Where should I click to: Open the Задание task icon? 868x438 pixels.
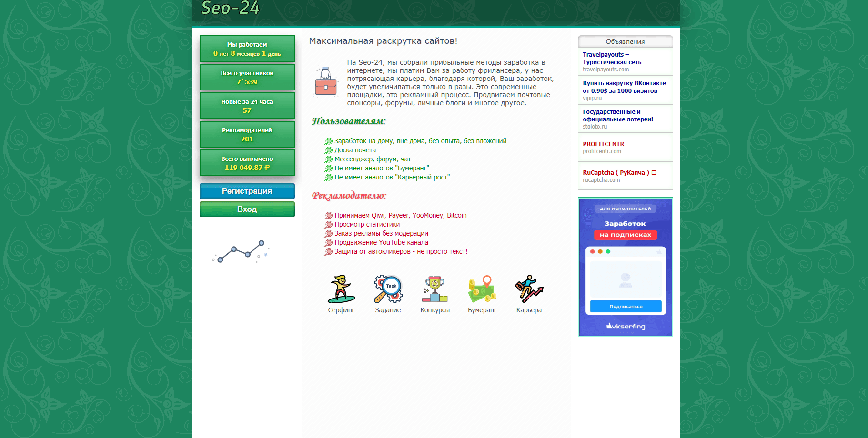(388, 289)
